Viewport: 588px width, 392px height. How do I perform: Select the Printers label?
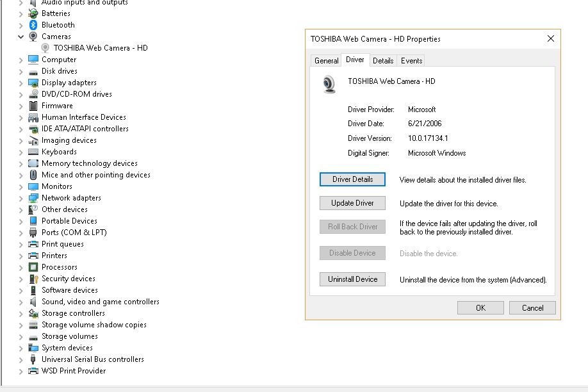tap(54, 256)
